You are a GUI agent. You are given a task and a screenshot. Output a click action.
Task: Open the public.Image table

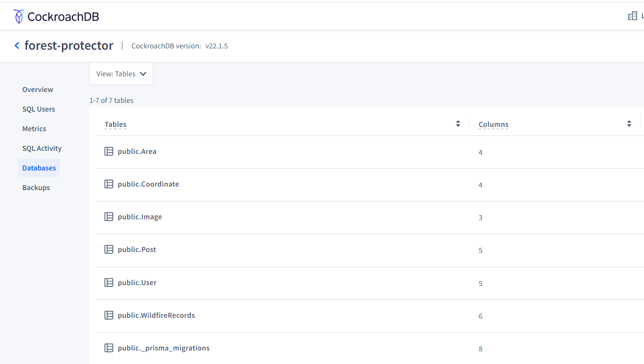click(140, 217)
